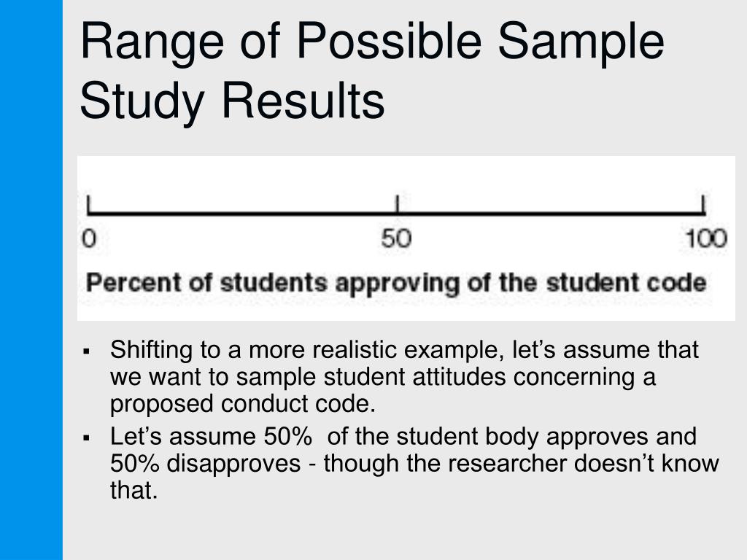Click the horizontal scale line between 50 and 100

[x=550, y=214]
